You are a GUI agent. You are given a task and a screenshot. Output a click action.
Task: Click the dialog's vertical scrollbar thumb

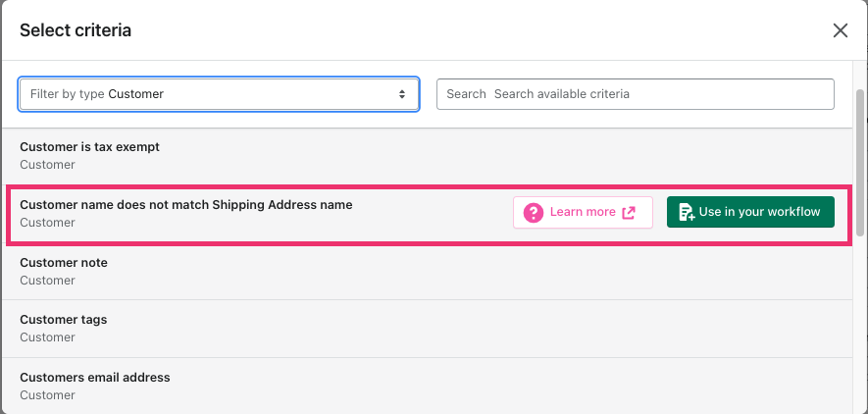tap(860, 163)
